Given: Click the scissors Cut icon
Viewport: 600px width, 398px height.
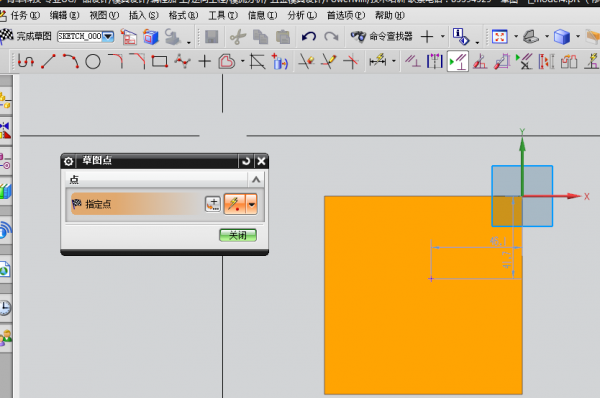Looking at the screenshot, I should [x=238, y=37].
